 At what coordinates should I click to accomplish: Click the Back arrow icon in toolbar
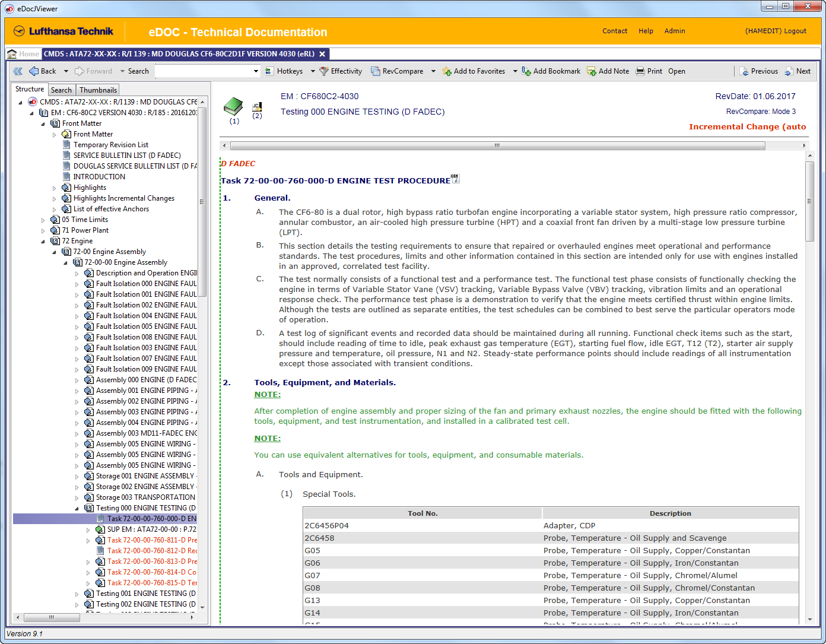click(x=34, y=71)
